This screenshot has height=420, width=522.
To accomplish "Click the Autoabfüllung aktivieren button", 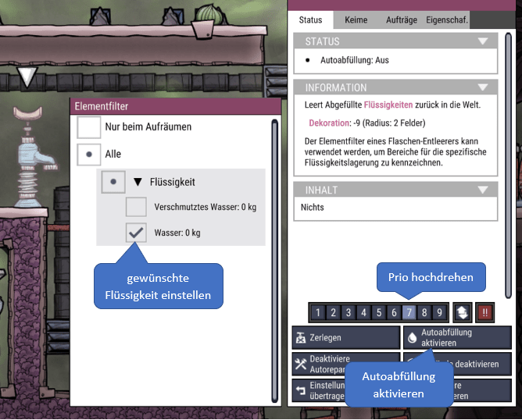I will coord(457,337).
